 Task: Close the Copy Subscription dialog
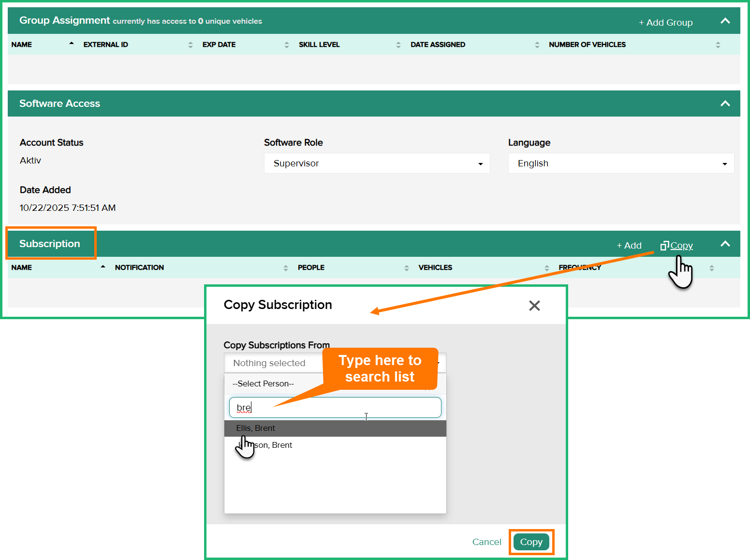(534, 306)
